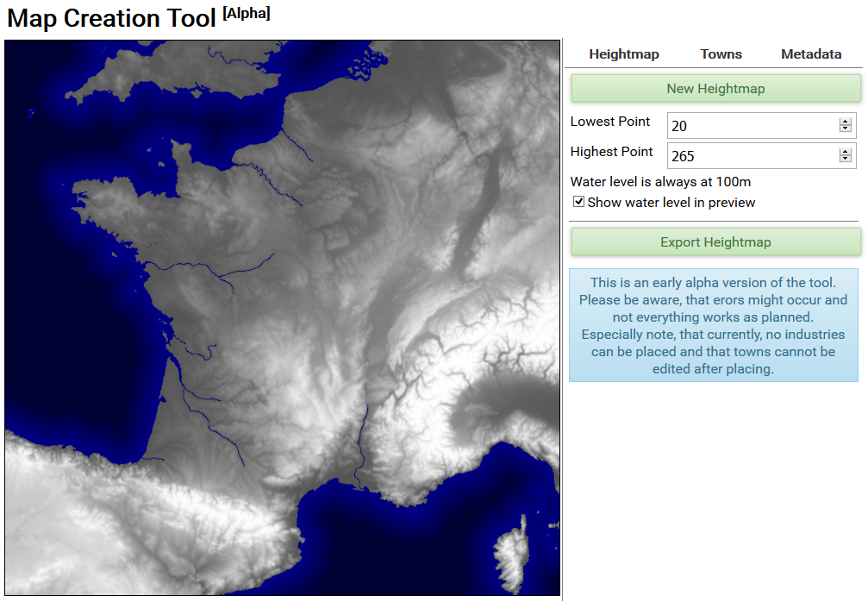Uncheck Show water level in preview checkbox
This screenshot has width=868, height=602.
click(x=579, y=202)
